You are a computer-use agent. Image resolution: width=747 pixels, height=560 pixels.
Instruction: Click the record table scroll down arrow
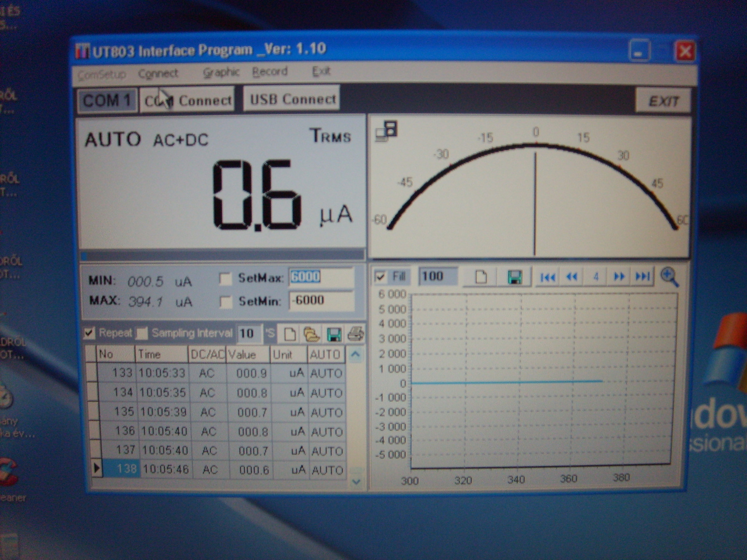pos(356,481)
